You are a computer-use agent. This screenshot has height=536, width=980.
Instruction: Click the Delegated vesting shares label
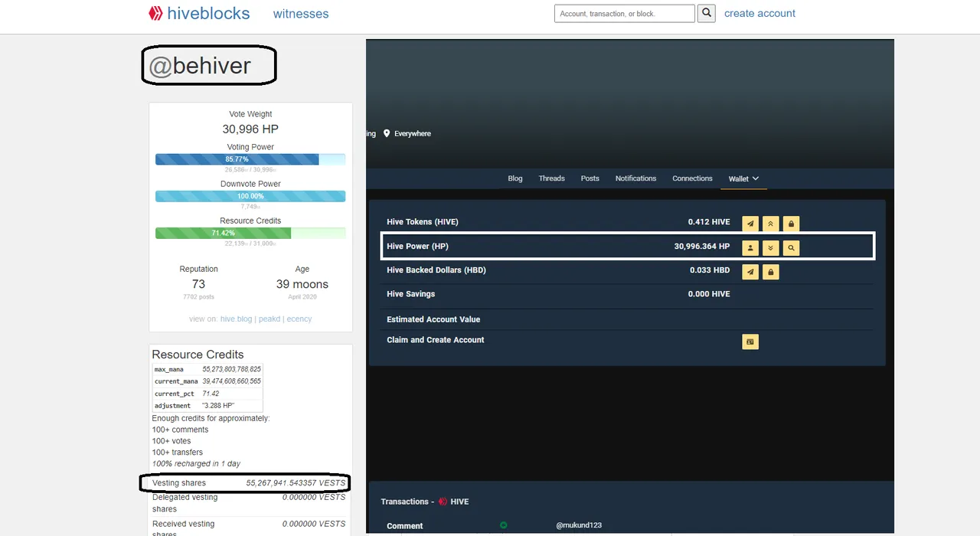tap(185, 503)
